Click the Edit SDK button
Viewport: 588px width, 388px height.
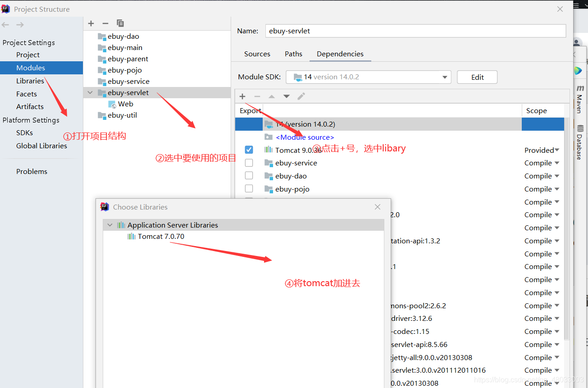click(x=477, y=77)
